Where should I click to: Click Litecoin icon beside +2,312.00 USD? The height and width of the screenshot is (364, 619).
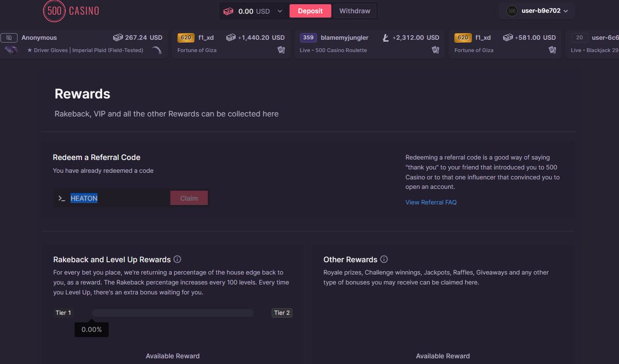point(385,38)
